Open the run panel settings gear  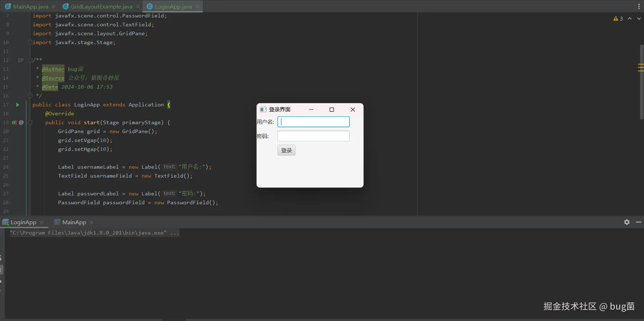[627, 222]
